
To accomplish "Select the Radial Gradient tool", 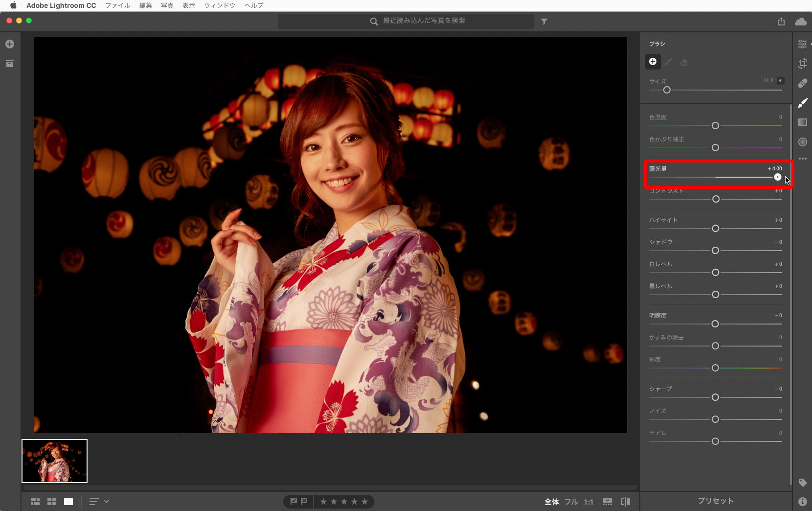I will 802,142.
